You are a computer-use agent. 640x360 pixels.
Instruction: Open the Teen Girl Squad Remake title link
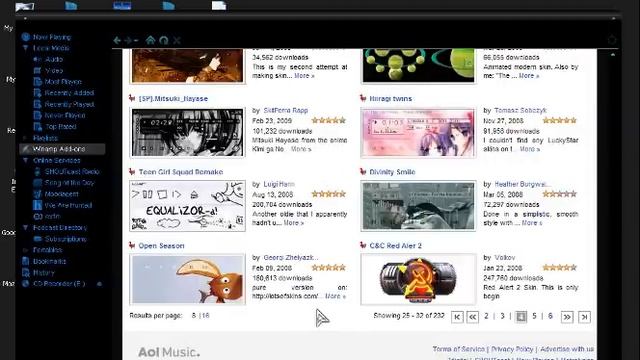(181, 172)
